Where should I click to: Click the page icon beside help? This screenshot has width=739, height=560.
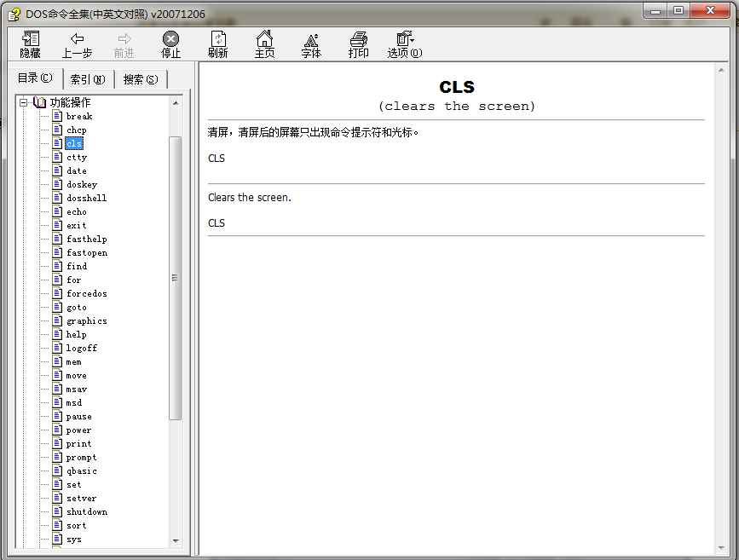click(x=57, y=334)
